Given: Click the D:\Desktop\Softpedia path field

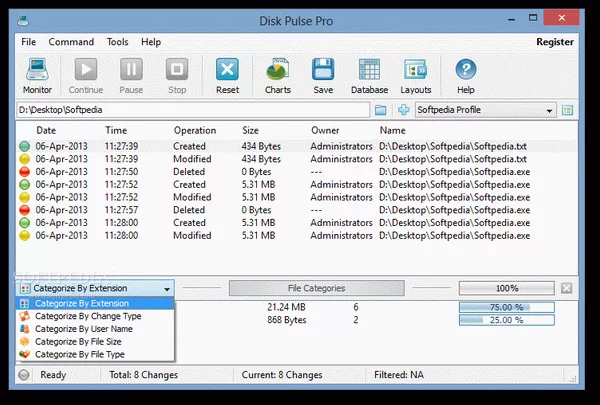Looking at the screenshot, I should (x=193, y=110).
